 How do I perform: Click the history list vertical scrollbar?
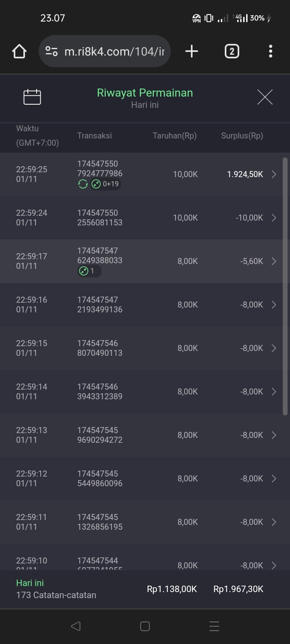(285, 286)
